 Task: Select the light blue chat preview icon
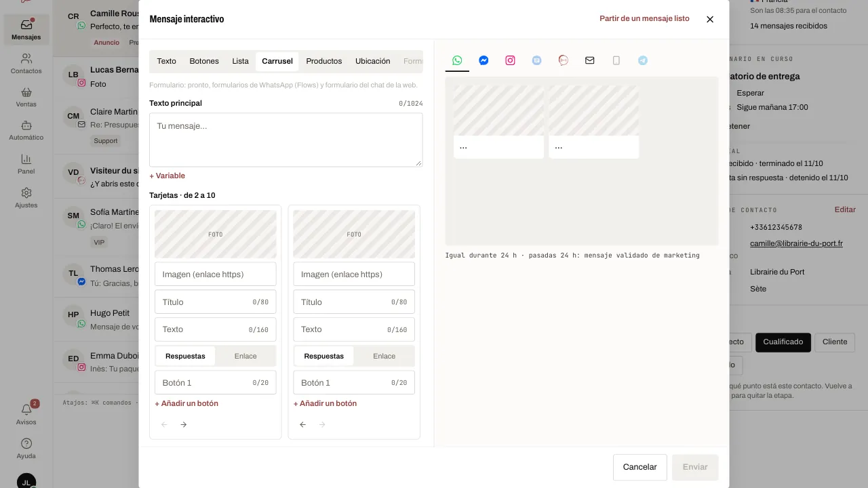click(x=536, y=60)
